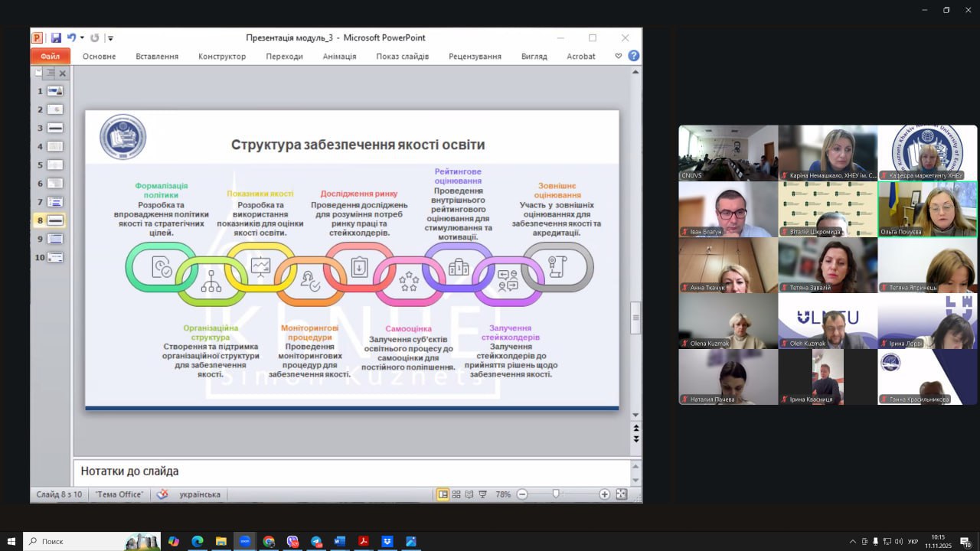Image resolution: width=980 pixels, height=551 pixels.
Task: Click fit slide to window icon
Action: tap(621, 494)
